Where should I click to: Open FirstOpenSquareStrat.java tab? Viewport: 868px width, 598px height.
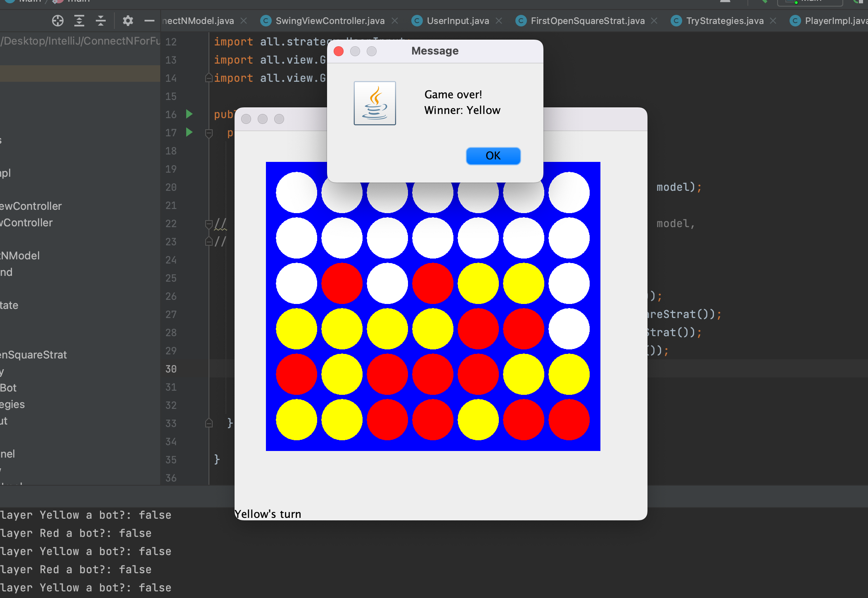tap(588, 22)
